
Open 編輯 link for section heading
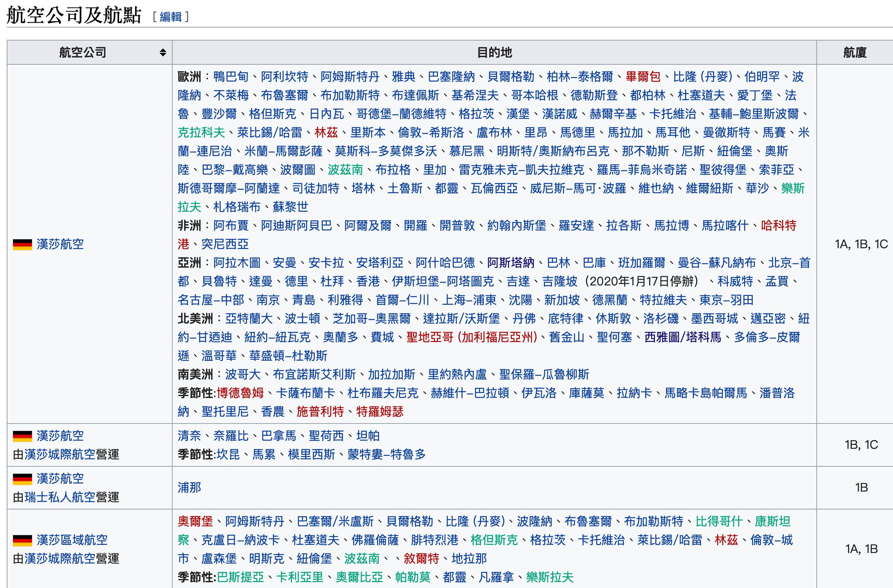tap(171, 17)
